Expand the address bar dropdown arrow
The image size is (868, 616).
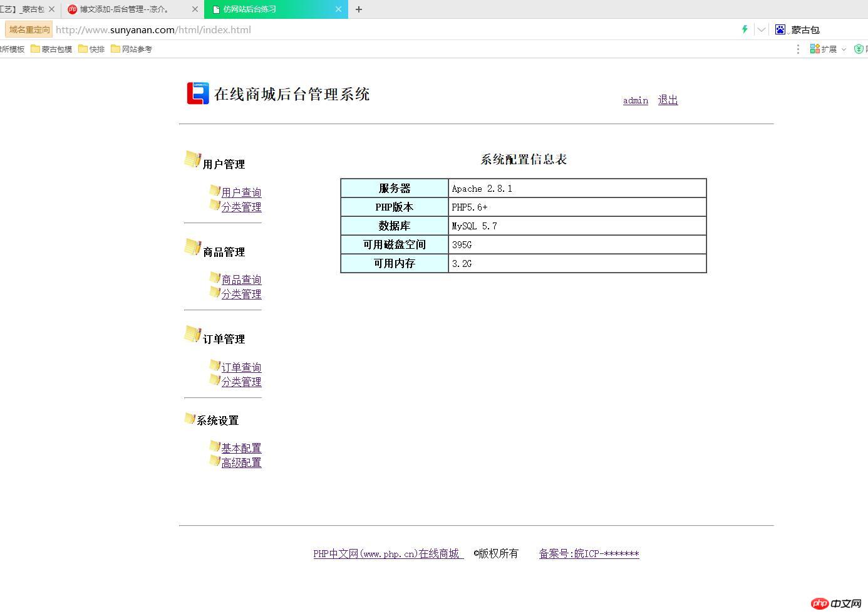tap(761, 29)
